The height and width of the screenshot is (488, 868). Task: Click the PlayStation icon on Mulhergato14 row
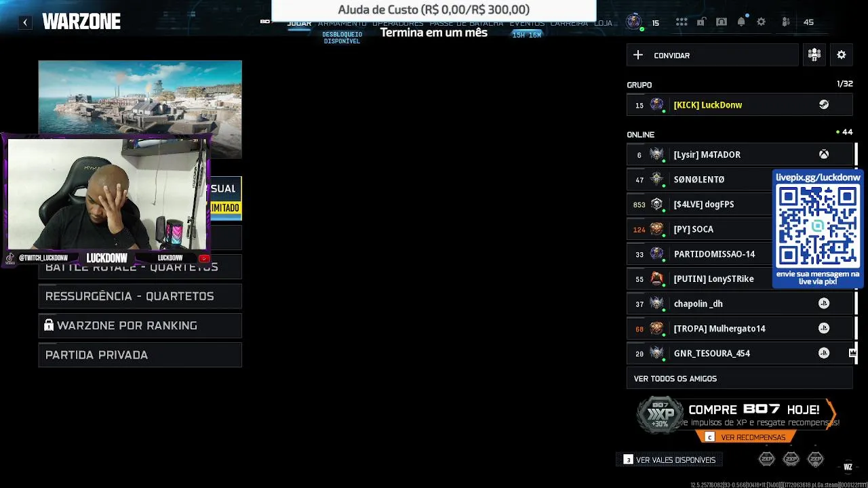[824, 328]
